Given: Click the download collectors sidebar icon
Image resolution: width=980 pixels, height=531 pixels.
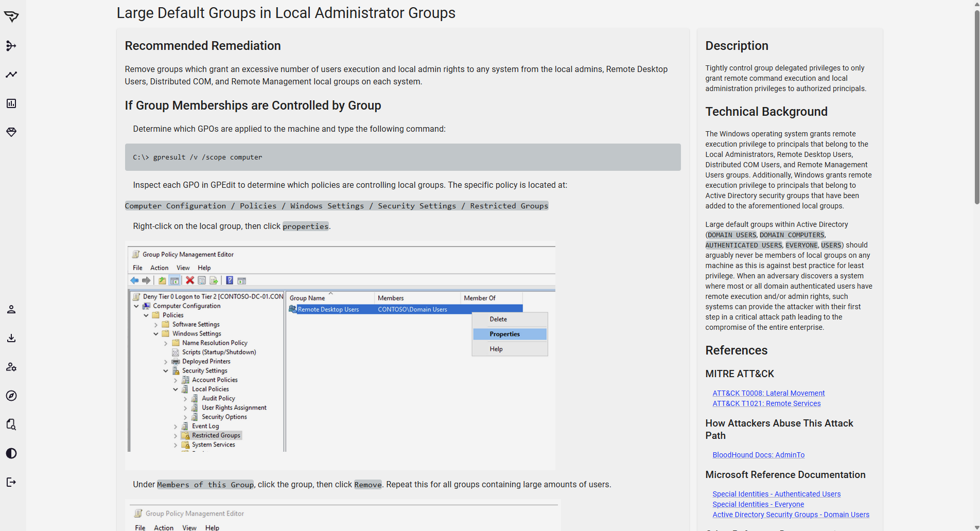Looking at the screenshot, I should 11,338.
